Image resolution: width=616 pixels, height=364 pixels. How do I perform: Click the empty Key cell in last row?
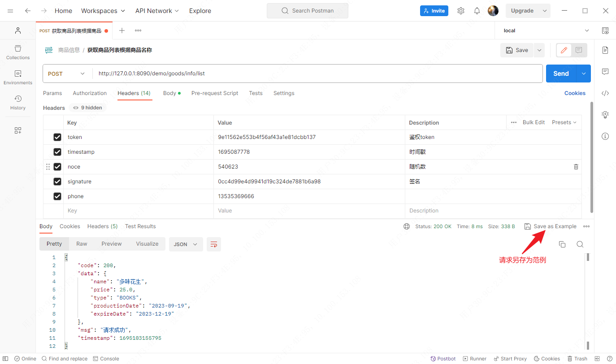[x=138, y=211]
